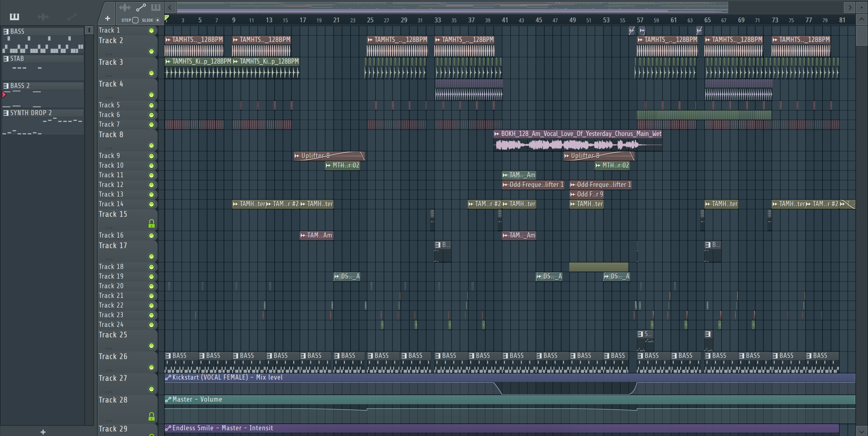868x436 pixels.
Task: Click the STAB pattern icon in picker
Action: tap(6, 59)
